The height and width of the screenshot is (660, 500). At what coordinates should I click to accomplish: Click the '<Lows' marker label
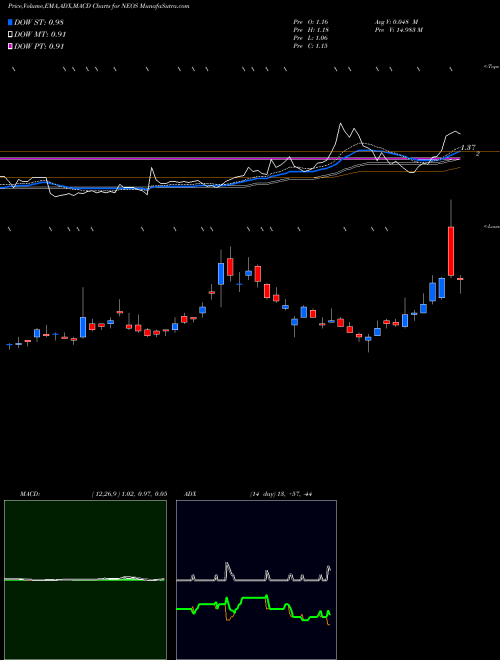(x=492, y=226)
